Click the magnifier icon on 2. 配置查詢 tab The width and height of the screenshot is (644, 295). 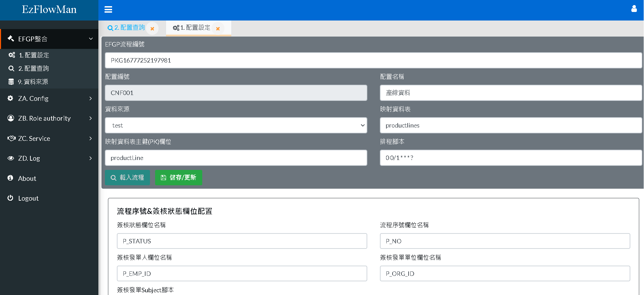point(110,28)
